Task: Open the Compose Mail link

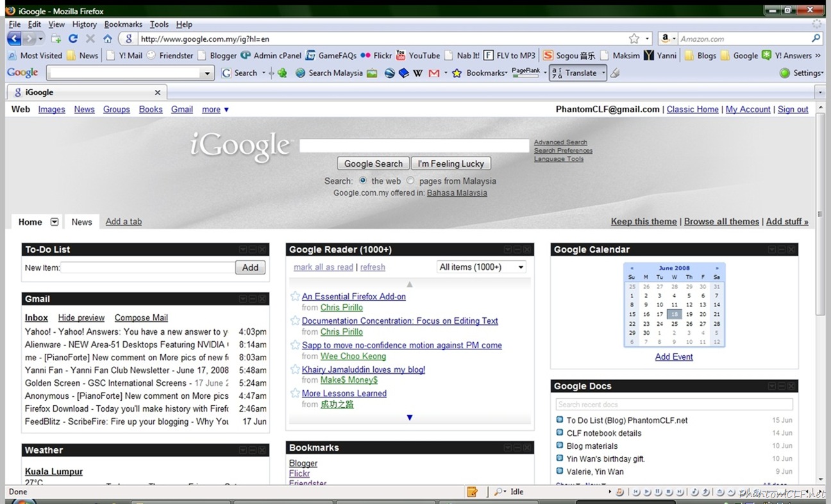Action: (x=141, y=317)
